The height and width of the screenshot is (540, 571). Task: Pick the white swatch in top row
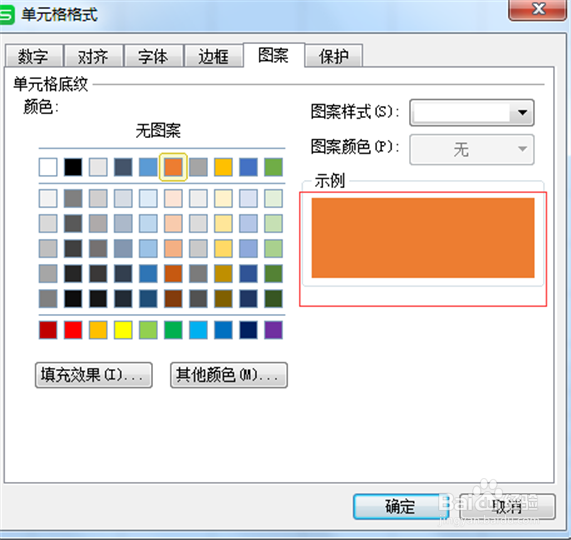48,167
